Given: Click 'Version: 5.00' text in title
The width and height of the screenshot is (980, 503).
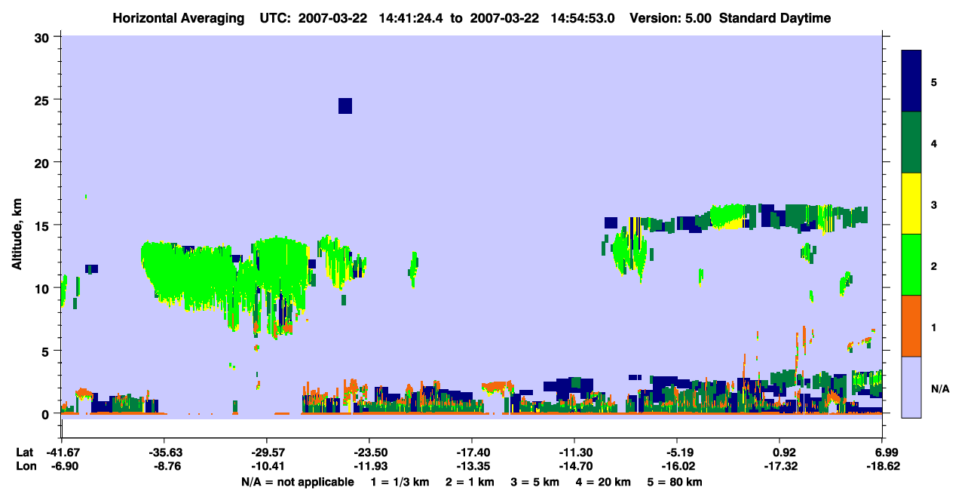Looking at the screenshot, I should click(672, 18).
